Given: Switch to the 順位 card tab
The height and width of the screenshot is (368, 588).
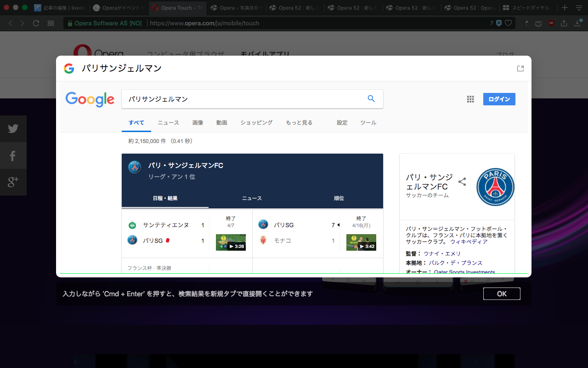Looking at the screenshot, I should [x=339, y=198].
